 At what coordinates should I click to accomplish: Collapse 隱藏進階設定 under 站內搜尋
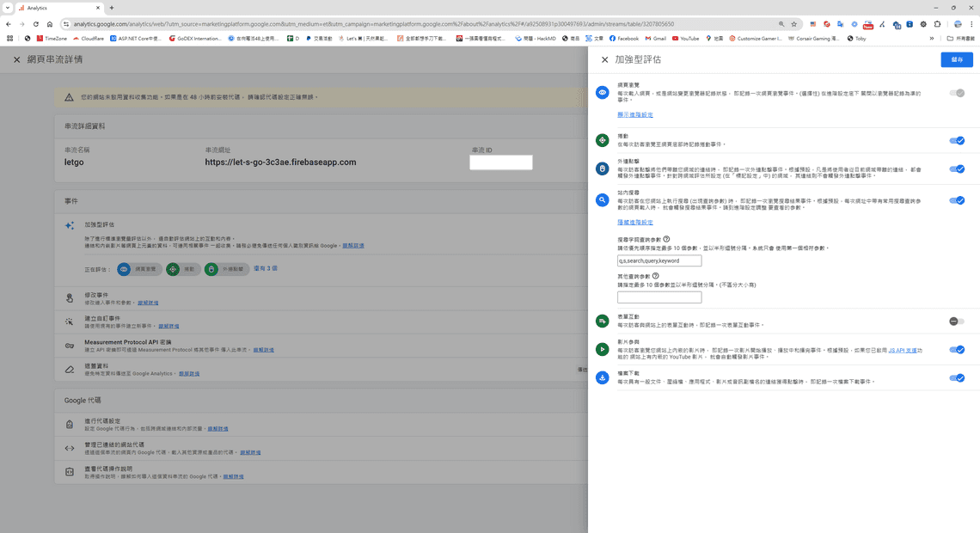point(634,222)
